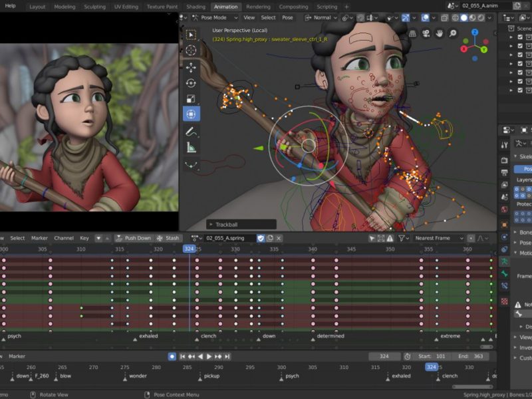This screenshot has width=532, height=399.
Task: Click the zoom view magnifier icon
Action: (x=453, y=33)
